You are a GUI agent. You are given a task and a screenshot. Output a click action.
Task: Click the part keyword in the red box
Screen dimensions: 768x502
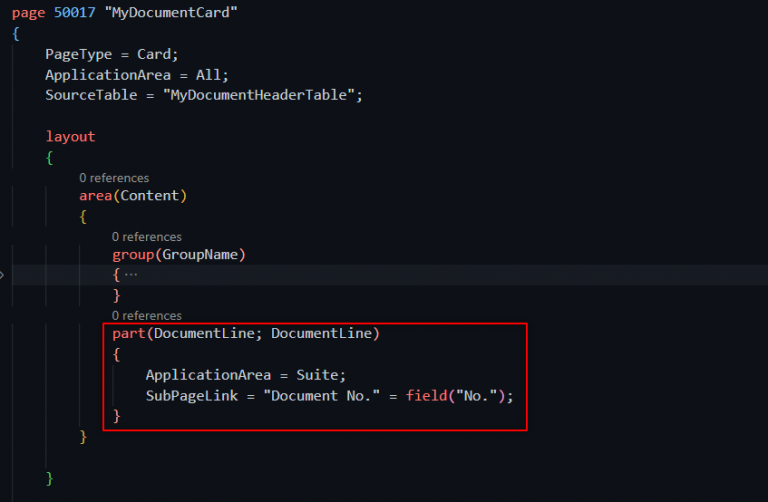click(x=128, y=333)
